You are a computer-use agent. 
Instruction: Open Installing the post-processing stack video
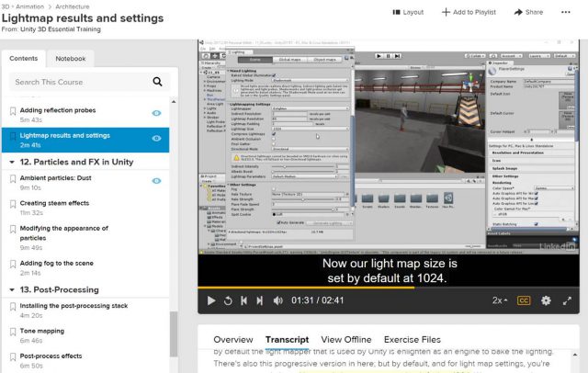[73, 306]
